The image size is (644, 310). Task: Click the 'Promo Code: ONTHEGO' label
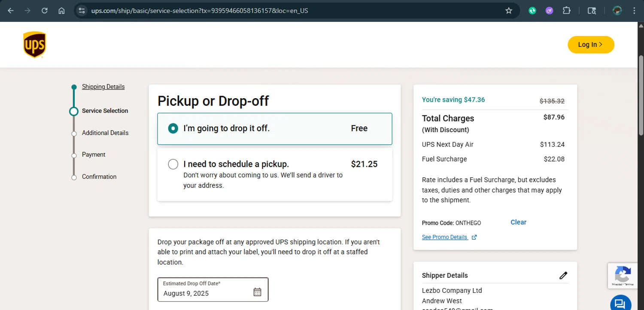pos(452,223)
